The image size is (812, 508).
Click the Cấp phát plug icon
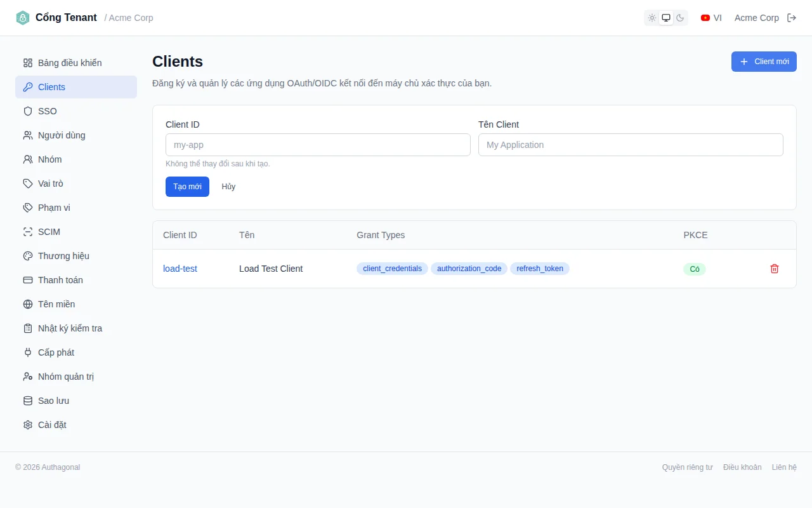coord(28,352)
